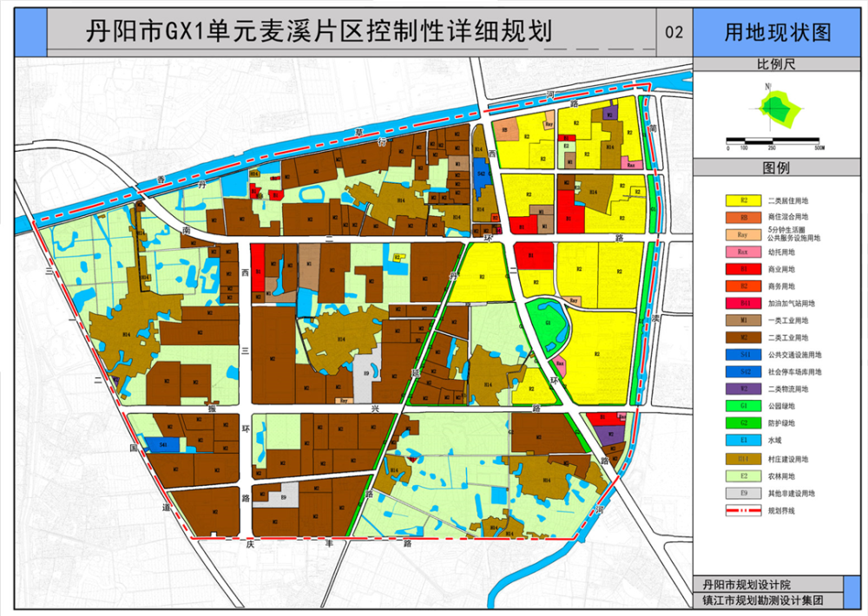Click the B41 gas station legend swatch

(744, 304)
